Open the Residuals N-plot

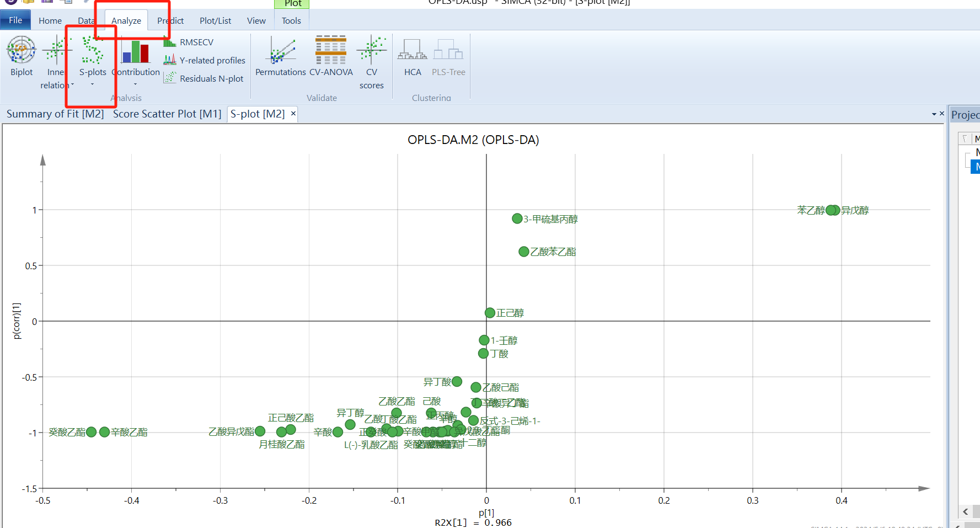[211, 79]
